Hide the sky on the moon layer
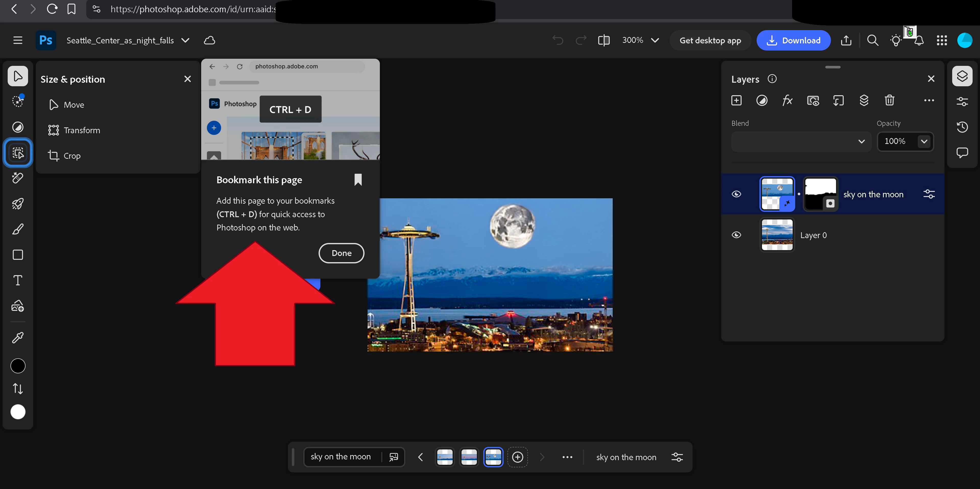The height and width of the screenshot is (489, 980). [x=736, y=194]
